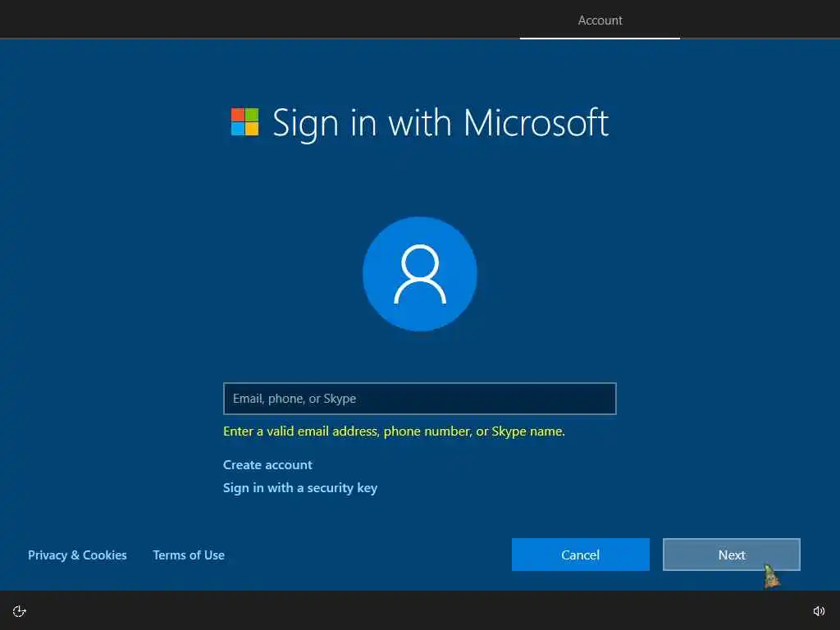Open the Create account link
The height and width of the screenshot is (630, 840).
click(x=267, y=464)
